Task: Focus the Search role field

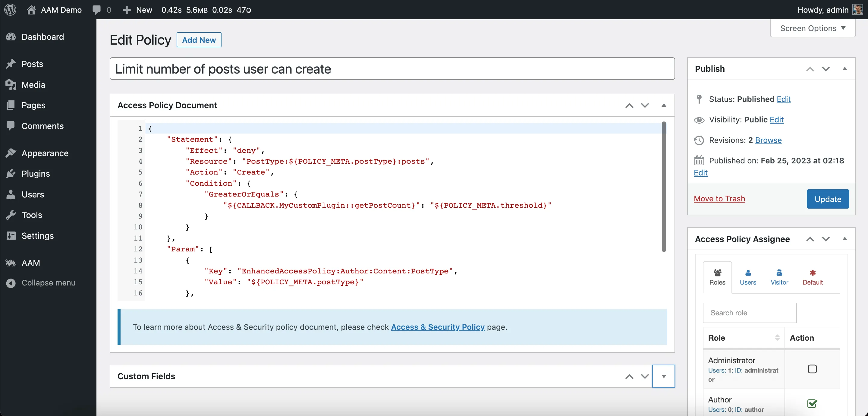Action: [749, 313]
